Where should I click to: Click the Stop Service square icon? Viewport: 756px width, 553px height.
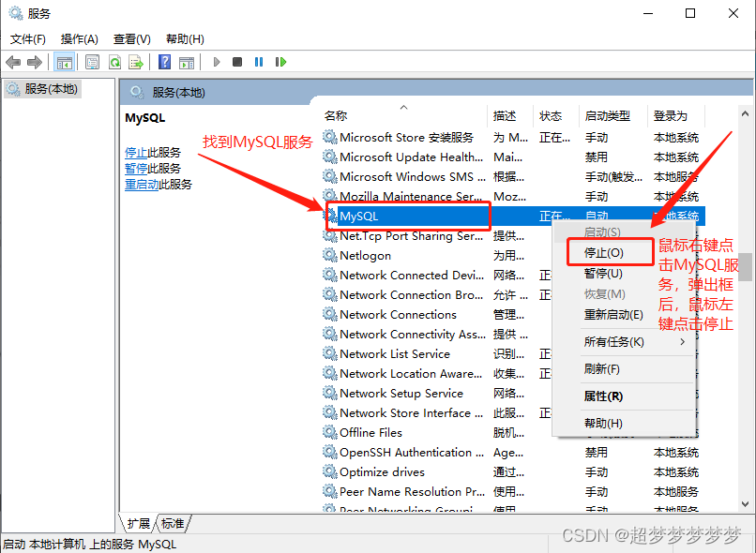(x=237, y=62)
